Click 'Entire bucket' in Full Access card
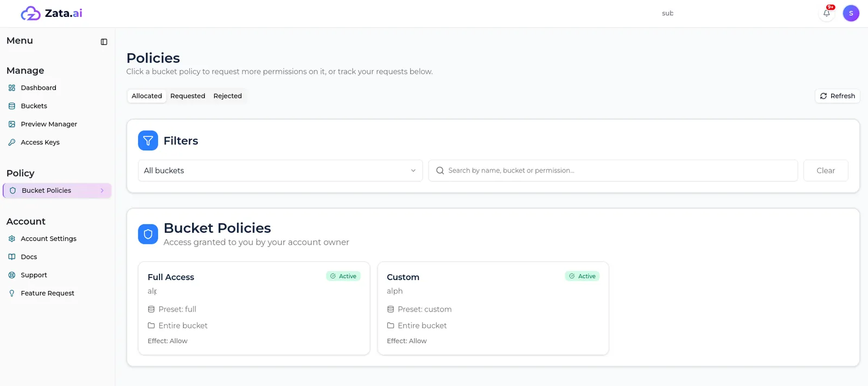The width and height of the screenshot is (868, 386). (183, 326)
